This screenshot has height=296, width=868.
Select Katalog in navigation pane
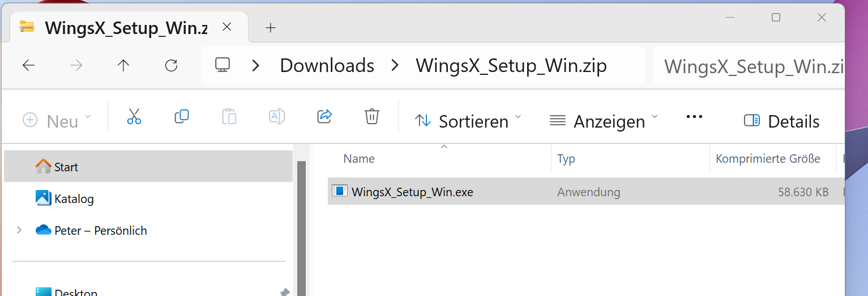coord(148,198)
